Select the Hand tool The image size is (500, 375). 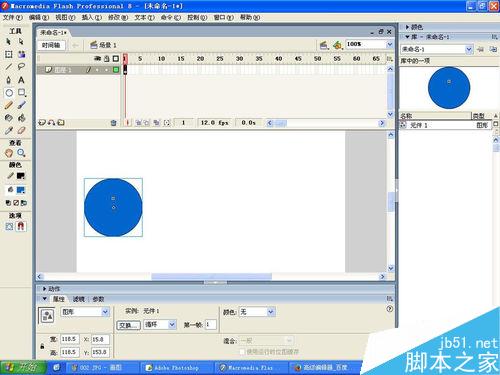tap(9, 153)
